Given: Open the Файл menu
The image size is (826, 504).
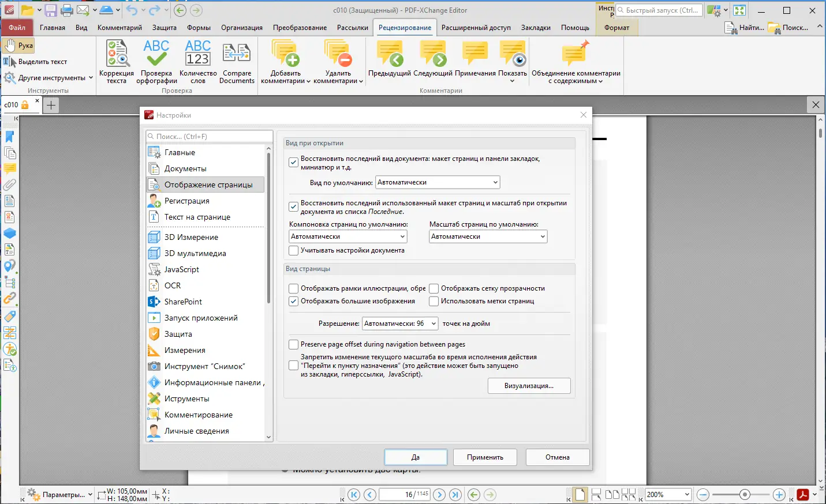Looking at the screenshot, I should click(17, 27).
